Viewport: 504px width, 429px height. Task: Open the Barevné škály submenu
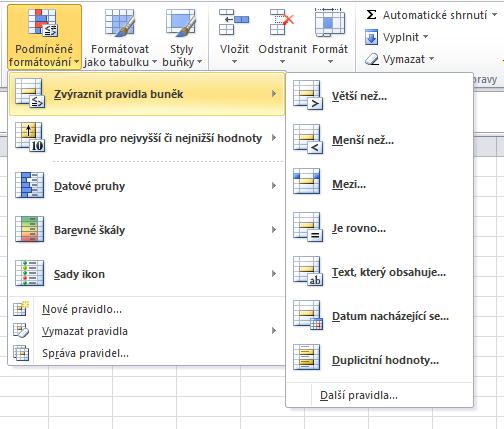pyautogui.click(x=147, y=230)
